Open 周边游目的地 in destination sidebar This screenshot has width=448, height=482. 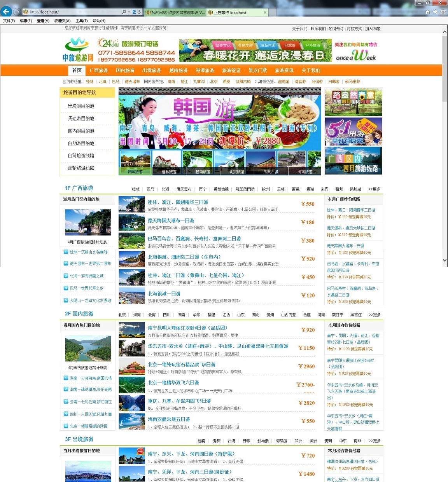click(81, 119)
